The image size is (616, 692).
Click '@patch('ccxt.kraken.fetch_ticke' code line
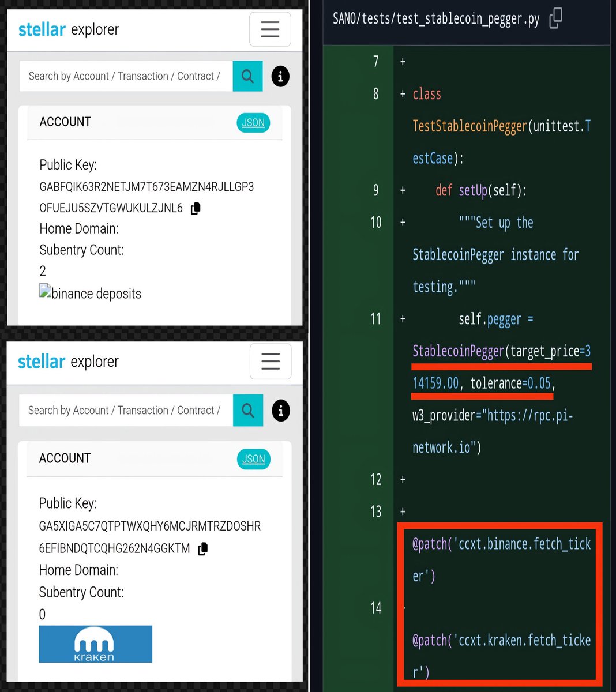point(502,641)
